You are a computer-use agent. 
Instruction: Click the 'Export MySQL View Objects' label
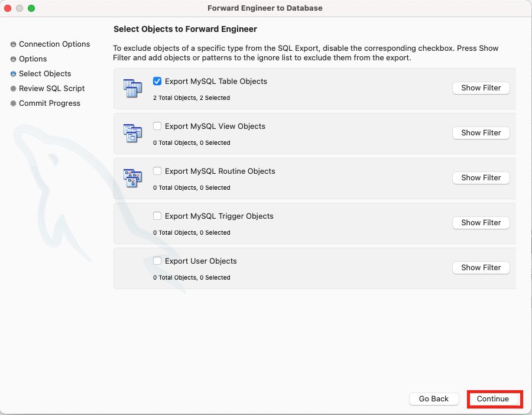pos(215,127)
